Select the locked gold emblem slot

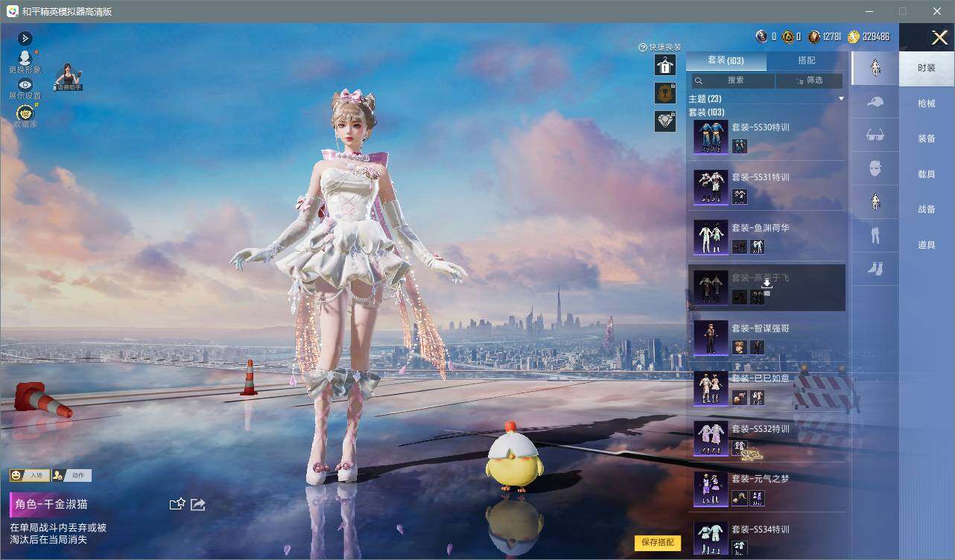[664, 93]
